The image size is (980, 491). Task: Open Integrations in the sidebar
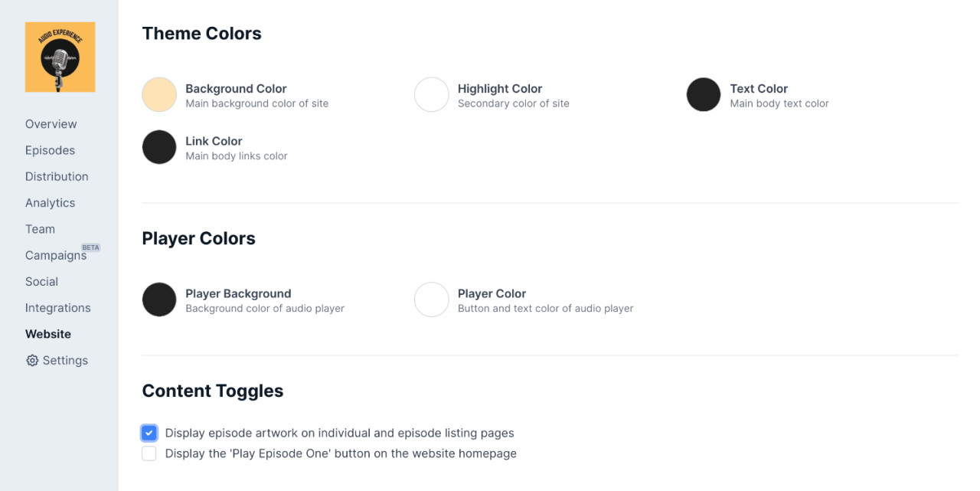click(57, 308)
